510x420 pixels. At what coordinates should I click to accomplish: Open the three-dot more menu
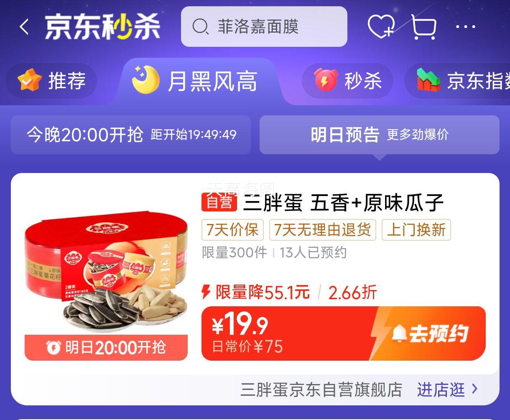point(466,27)
